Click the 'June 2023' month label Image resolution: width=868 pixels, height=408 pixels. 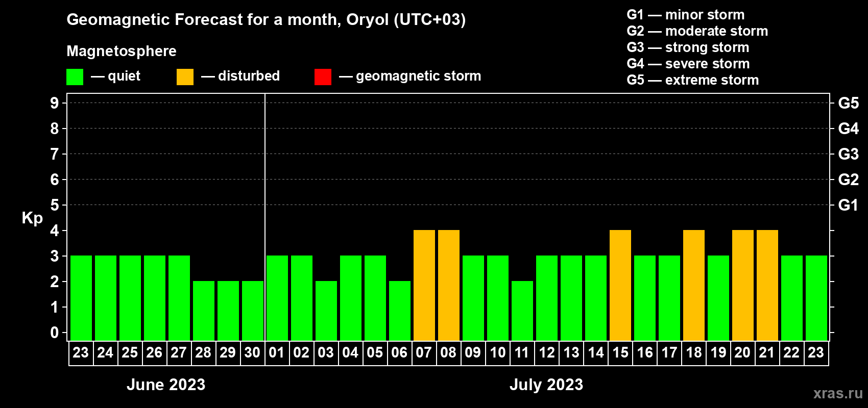[x=166, y=385]
